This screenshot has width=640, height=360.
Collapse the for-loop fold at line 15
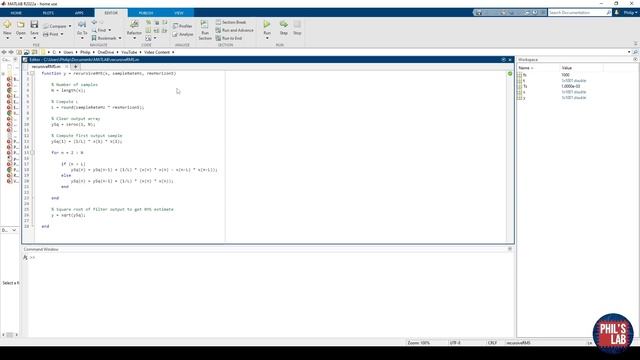click(32, 153)
